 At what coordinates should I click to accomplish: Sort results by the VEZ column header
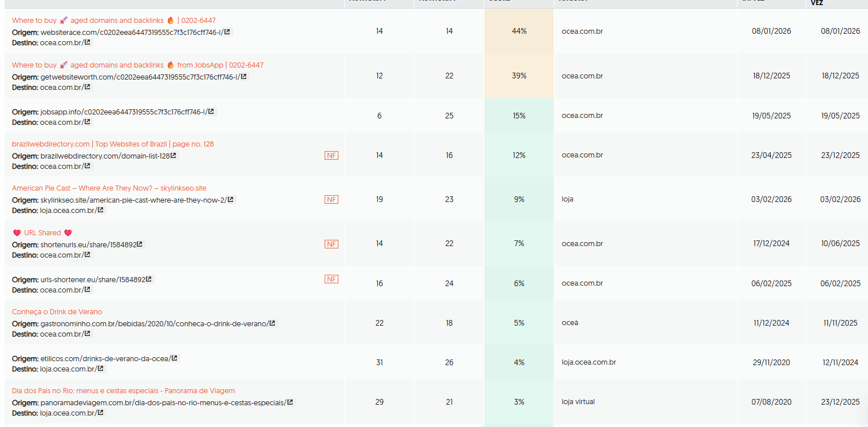coord(818,3)
